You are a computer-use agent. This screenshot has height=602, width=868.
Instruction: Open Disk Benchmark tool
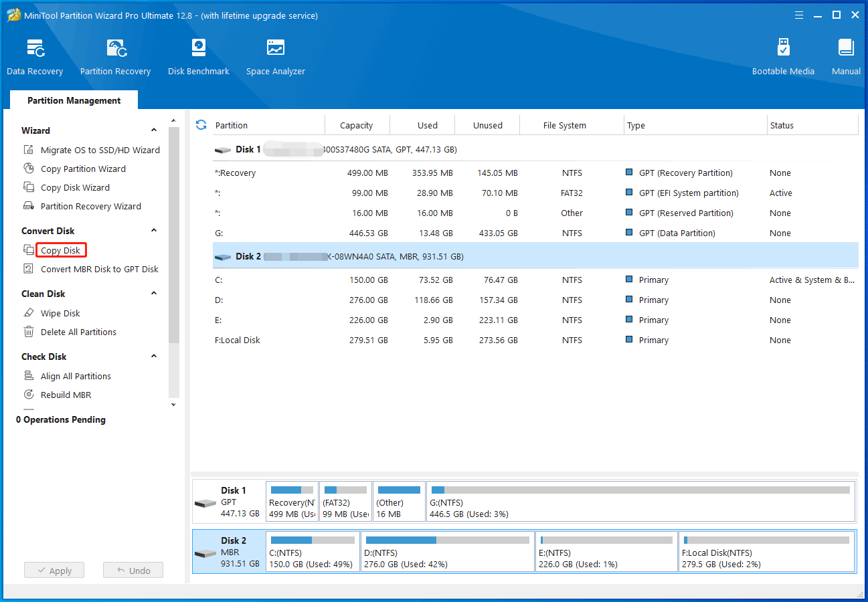(199, 48)
